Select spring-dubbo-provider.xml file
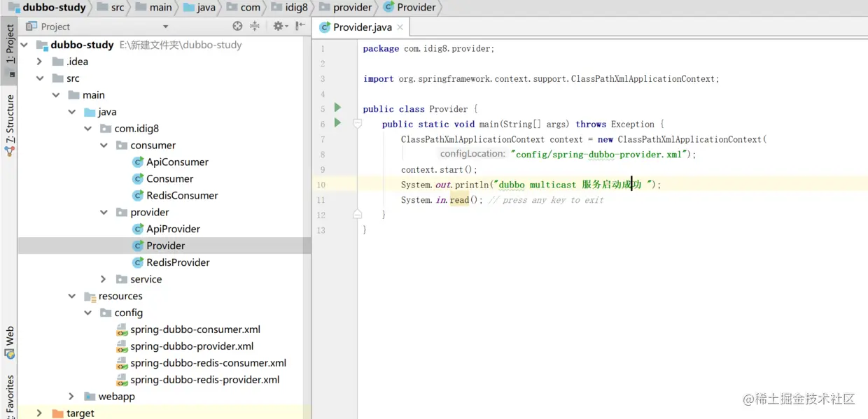The image size is (868, 419). pos(192,346)
